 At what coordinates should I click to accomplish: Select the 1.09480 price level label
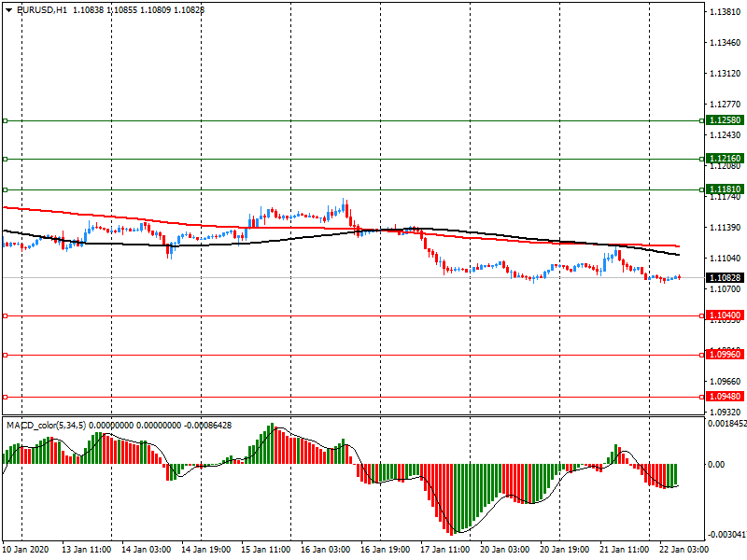click(725, 397)
